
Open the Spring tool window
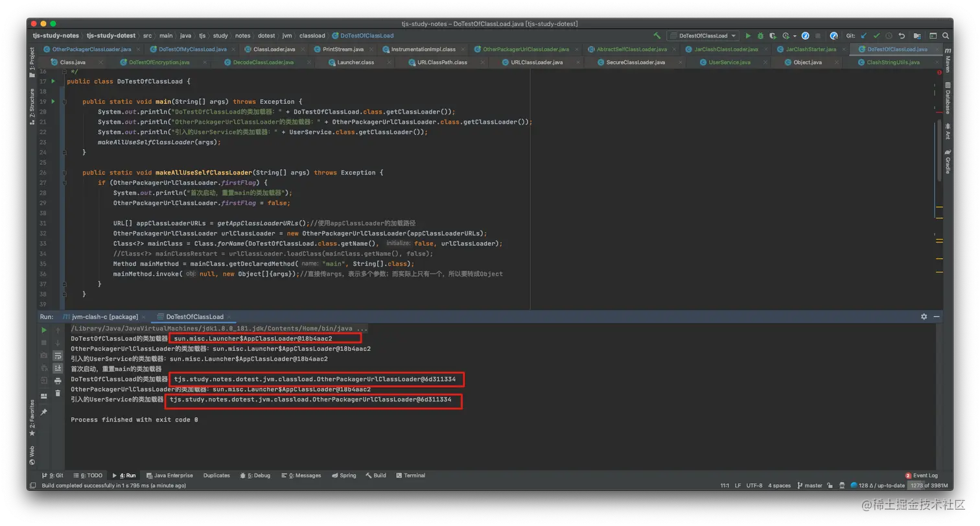pyautogui.click(x=344, y=475)
